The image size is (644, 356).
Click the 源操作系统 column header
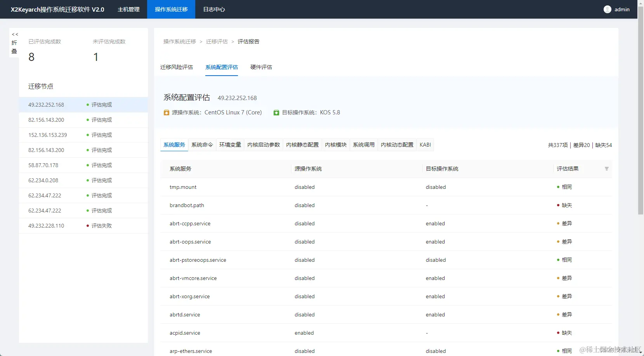point(308,169)
